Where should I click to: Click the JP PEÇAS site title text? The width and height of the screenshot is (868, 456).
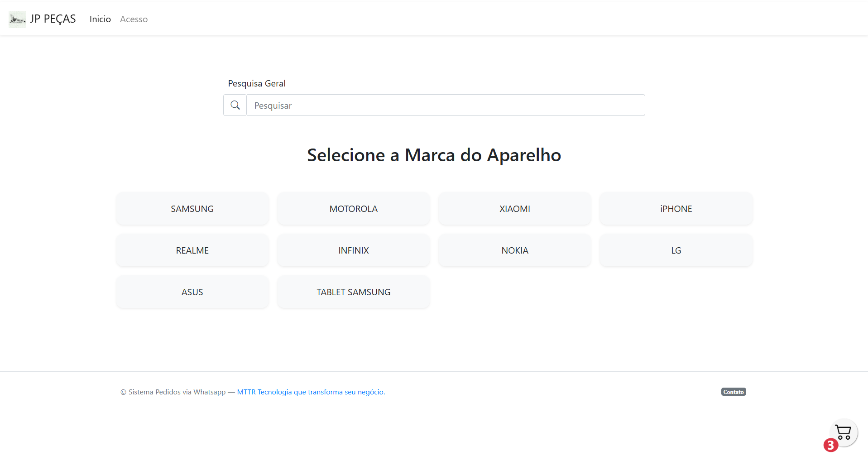(x=53, y=19)
